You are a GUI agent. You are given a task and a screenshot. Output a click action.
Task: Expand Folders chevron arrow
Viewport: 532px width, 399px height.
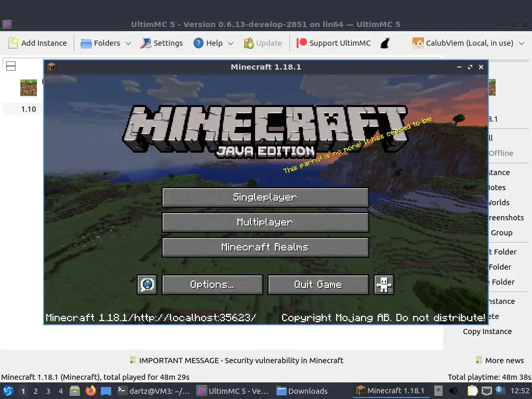coord(128,44)
